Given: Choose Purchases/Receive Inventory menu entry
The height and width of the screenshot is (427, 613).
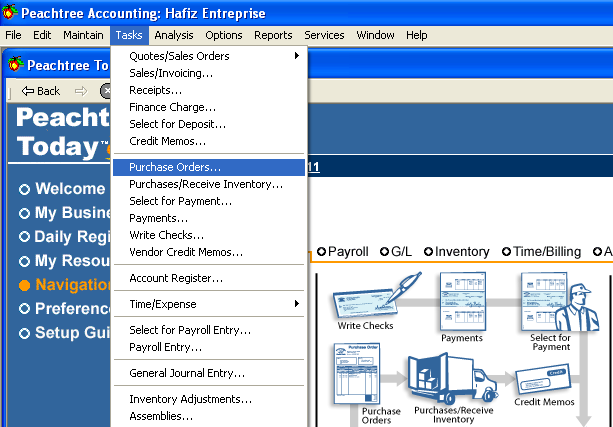Looking at the screenshot, I should point(209,184).
